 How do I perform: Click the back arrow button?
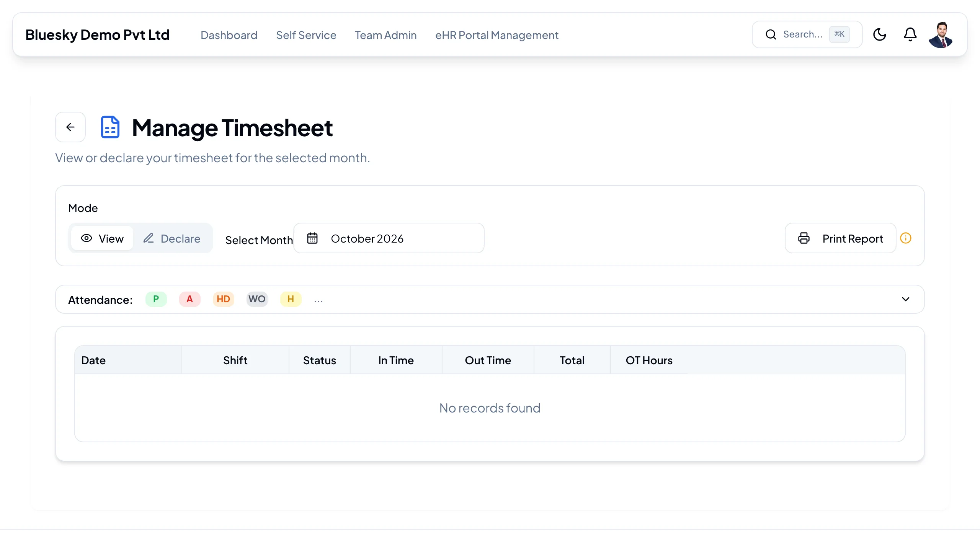click(70, 127)
